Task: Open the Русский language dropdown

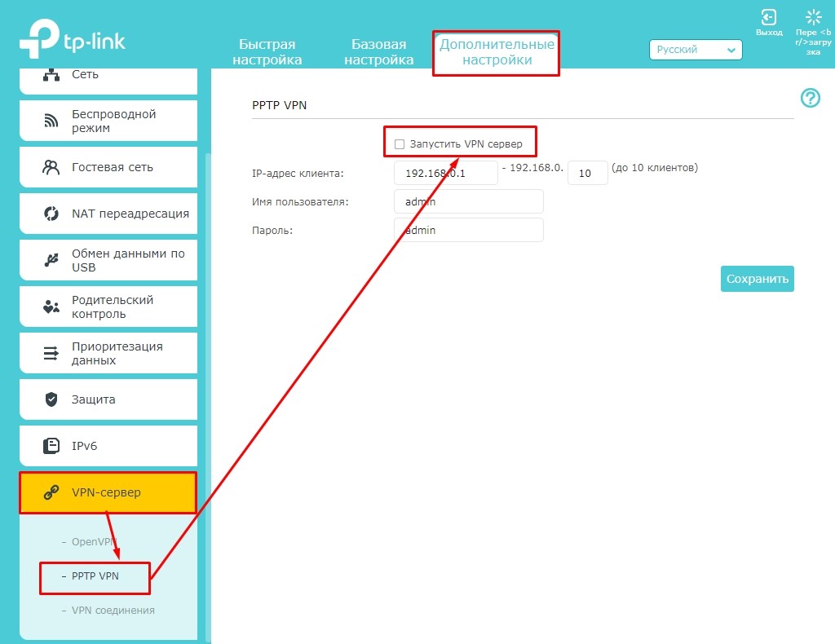Action: click(x=696, y=50)
